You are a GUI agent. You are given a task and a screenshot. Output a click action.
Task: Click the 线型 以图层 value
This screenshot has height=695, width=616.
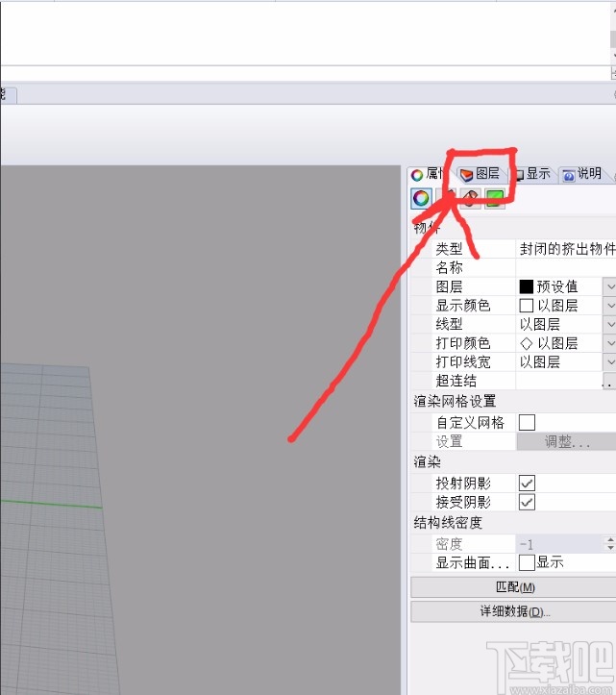coord(540,325)
